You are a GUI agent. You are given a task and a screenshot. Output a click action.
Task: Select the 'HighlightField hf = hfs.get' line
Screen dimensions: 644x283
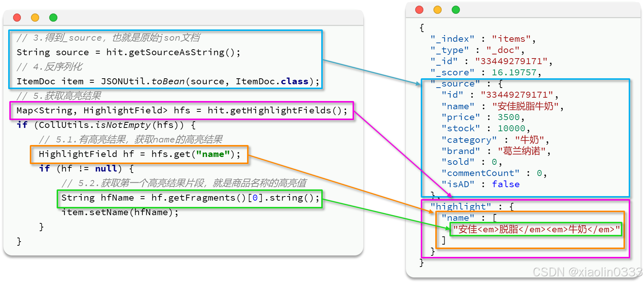(140, 154)
